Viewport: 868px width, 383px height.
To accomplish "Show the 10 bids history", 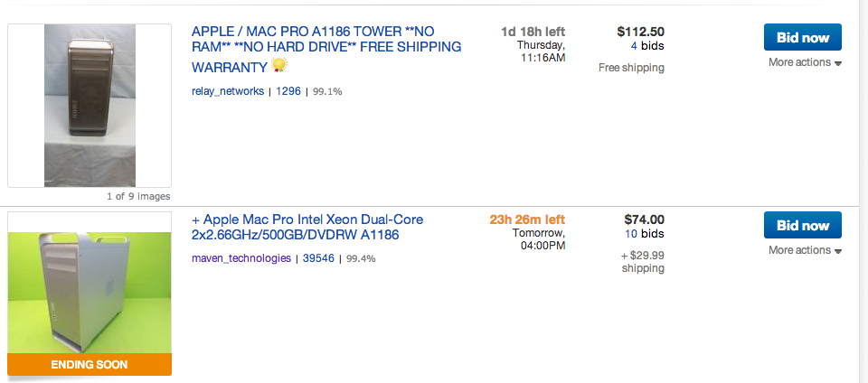I will click(x=644, y=234).
